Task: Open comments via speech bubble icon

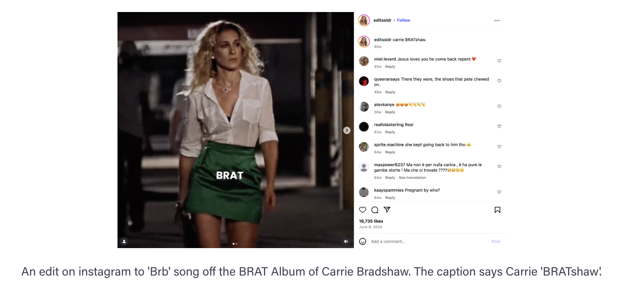Action: point(375,210)
